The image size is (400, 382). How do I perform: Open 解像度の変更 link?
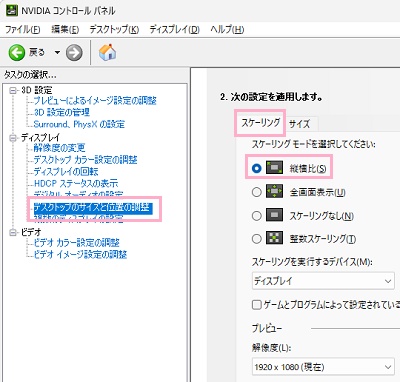59,148
